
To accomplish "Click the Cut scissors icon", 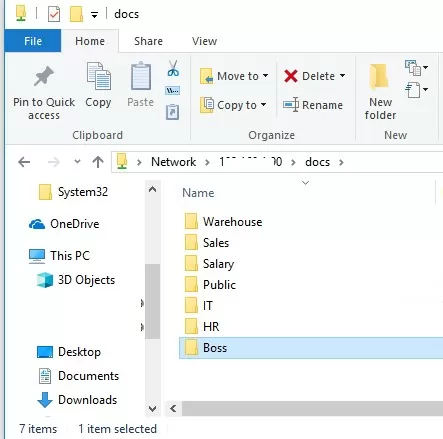I will [173, 69].
